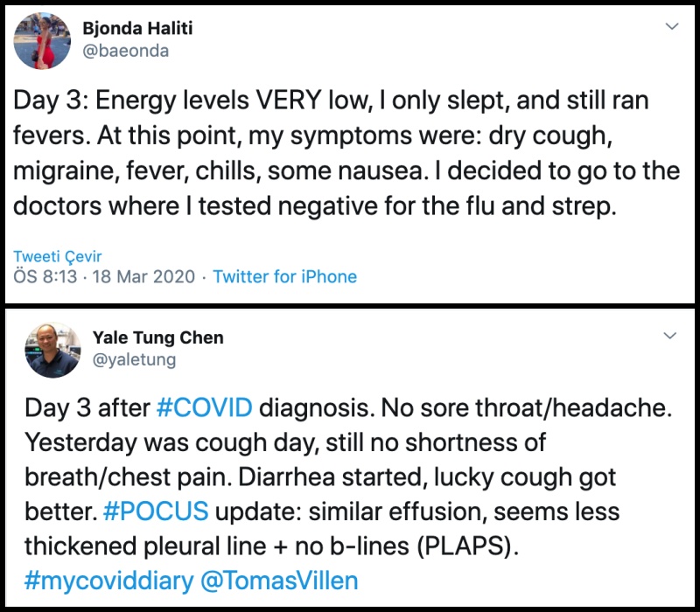Image resolution: width=700 pixels, height=612 pixels.
Task: Open Bjonda Haliti's profile picture
Action: coord(42,41)
